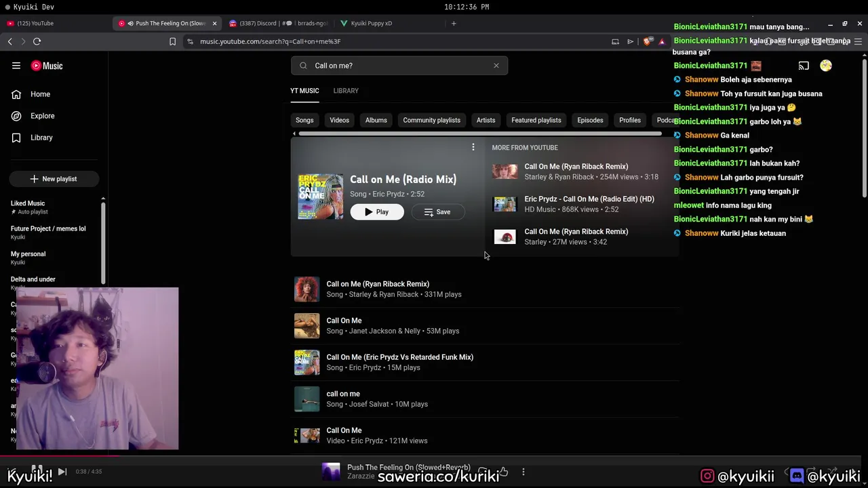Open the three-dot menu in the player bar
The width and height of the screenshot is (868, 488).
tap(523, 472)
